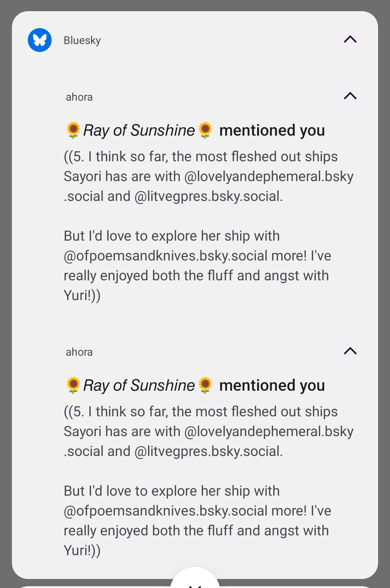Tap @lovelyandephemeral.bsky mention in first notification
390x588 pixels.
269,176
